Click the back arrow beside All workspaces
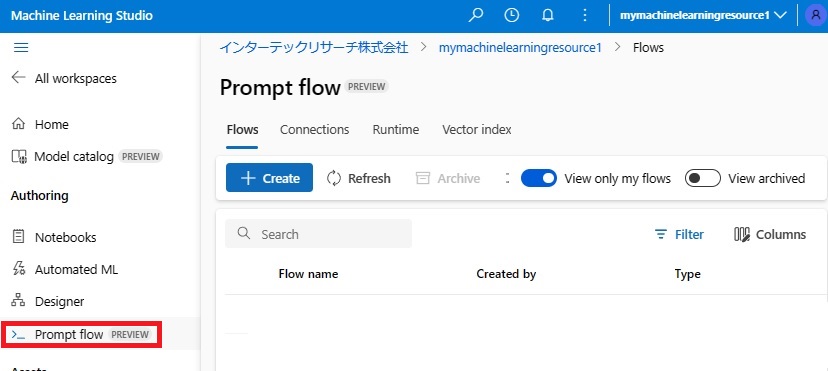This screenshot has height=371, width=828. click(x=18, y=78)
